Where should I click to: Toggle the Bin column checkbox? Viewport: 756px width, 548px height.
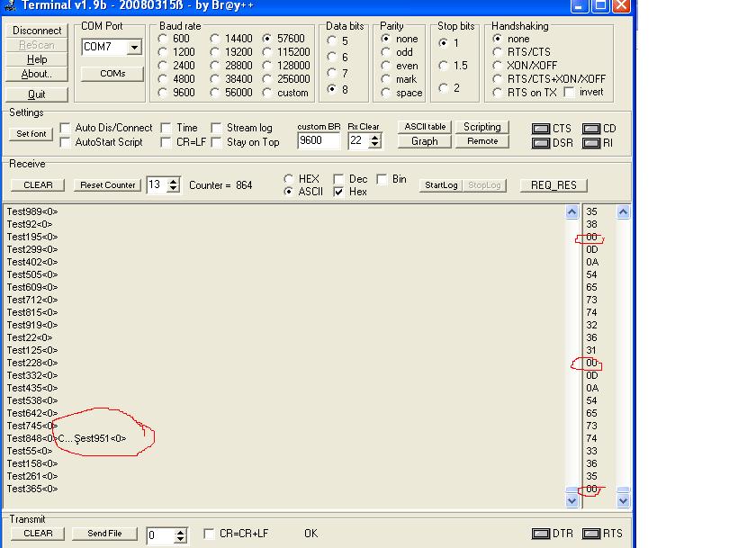pos(382,179)
